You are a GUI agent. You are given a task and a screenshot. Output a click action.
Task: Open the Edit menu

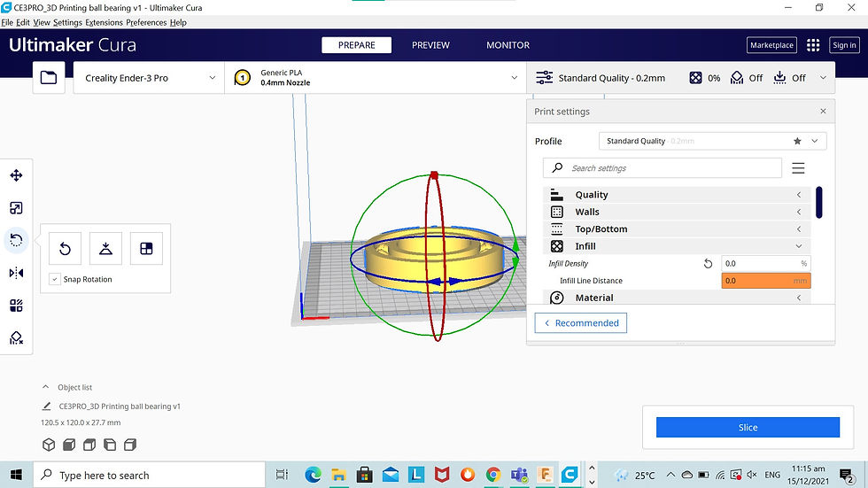point(23,23)
